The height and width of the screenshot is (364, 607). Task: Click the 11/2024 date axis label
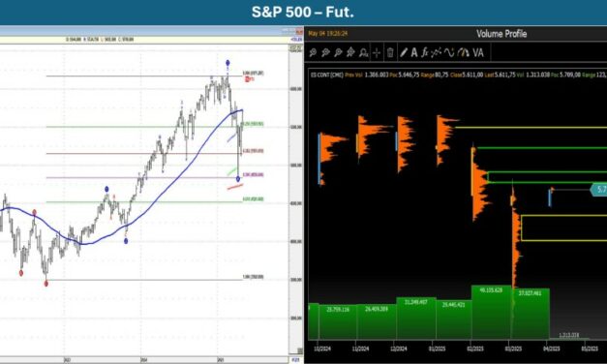(x=360, y=349)
